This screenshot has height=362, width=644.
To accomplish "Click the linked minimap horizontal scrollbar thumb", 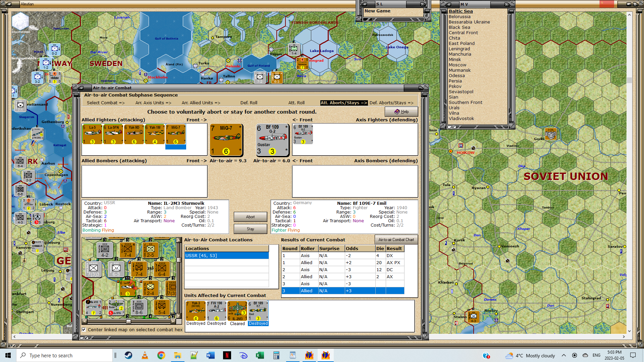I will 128,321.
